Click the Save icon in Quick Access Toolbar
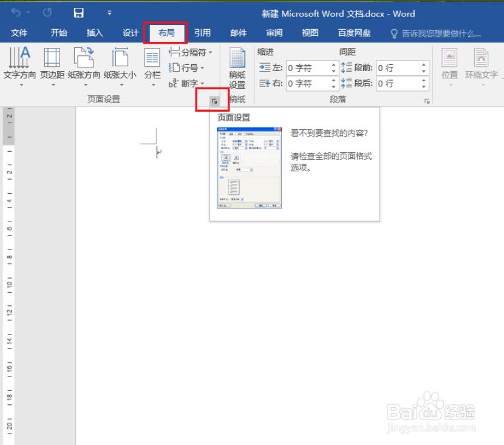This screenshot has height=445, width=504. (x=78, y=12)
